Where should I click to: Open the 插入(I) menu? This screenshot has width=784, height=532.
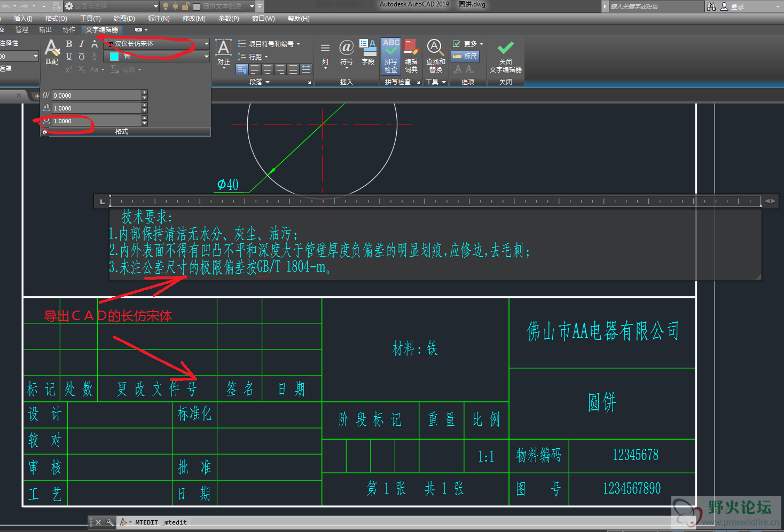(23, 19)
